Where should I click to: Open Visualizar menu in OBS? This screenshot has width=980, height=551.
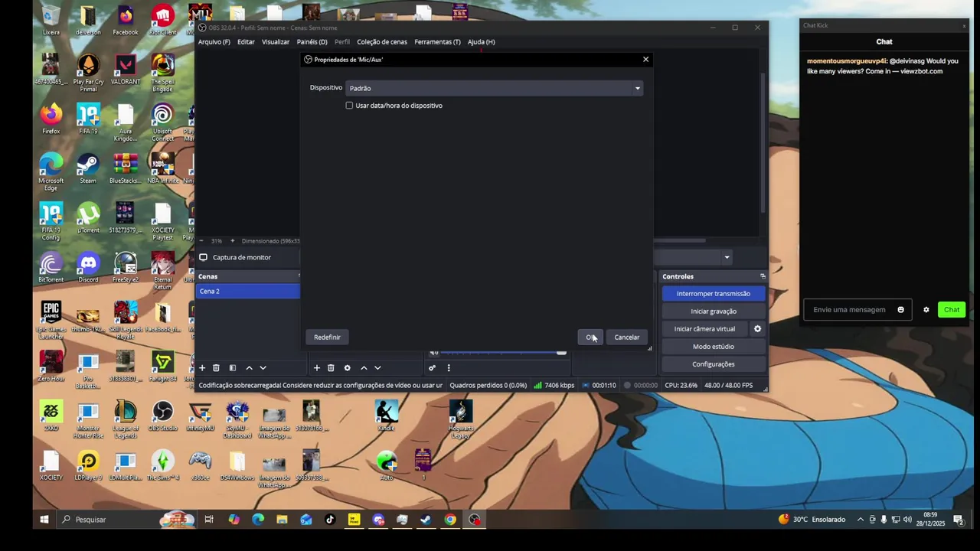[x=276, y=42]
